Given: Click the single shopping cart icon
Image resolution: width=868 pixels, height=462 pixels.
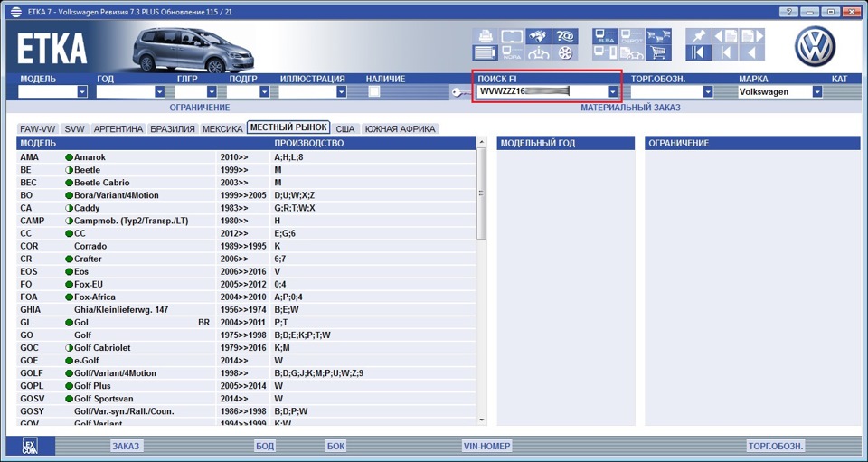Looking at the screenshot, I should tap(658, 53).
